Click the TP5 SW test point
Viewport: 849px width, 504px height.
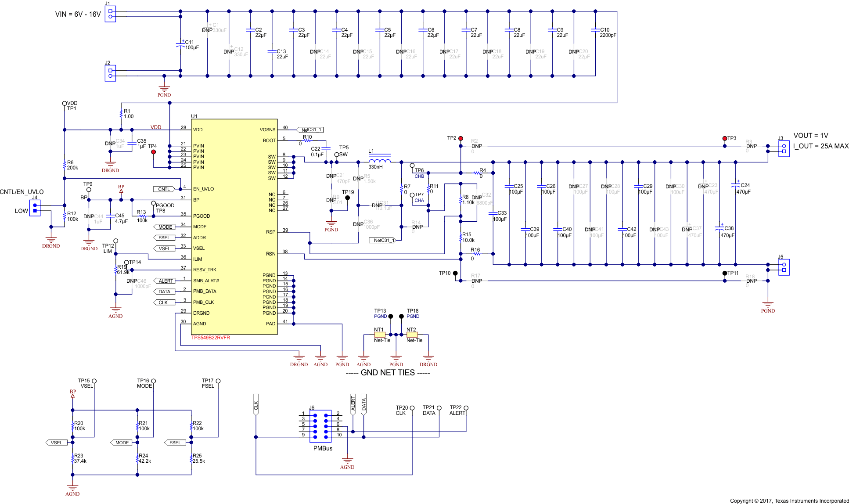click(x=337, y=155)
